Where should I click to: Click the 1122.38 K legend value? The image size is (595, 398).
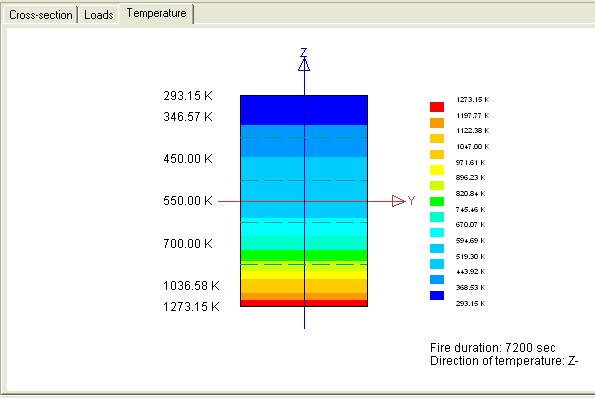tap(472, 131)
